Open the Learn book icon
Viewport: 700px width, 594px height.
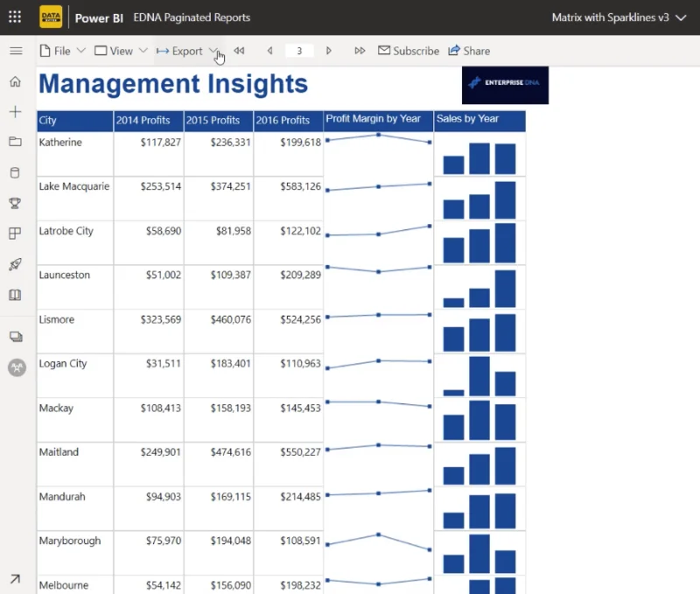(15, 295)
